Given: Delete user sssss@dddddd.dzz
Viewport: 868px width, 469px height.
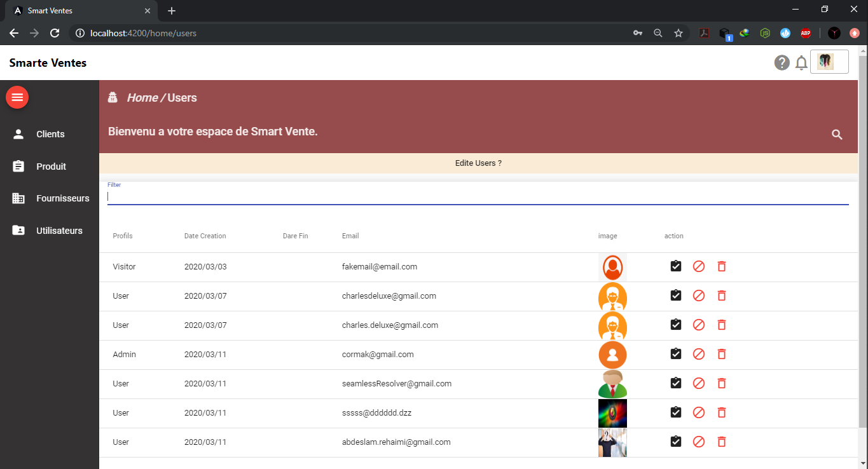Looking at the screenshot, I should click(x=722, y=412).
